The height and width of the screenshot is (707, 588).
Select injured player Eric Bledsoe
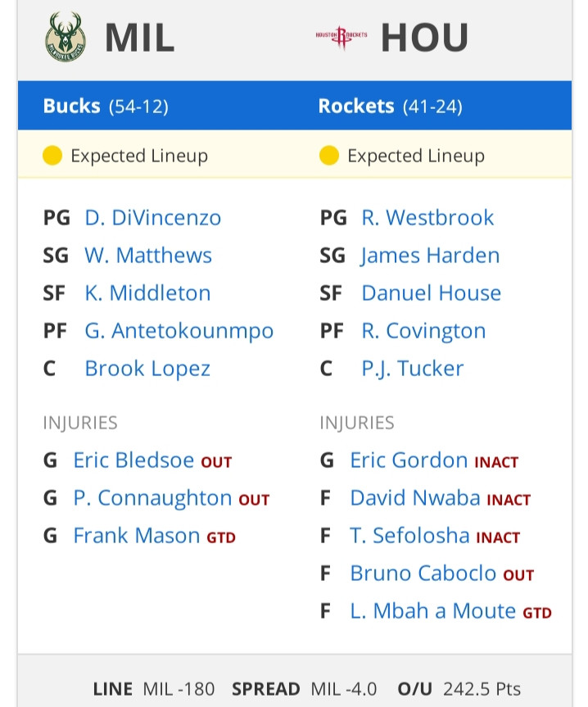[x=133, y=460]
